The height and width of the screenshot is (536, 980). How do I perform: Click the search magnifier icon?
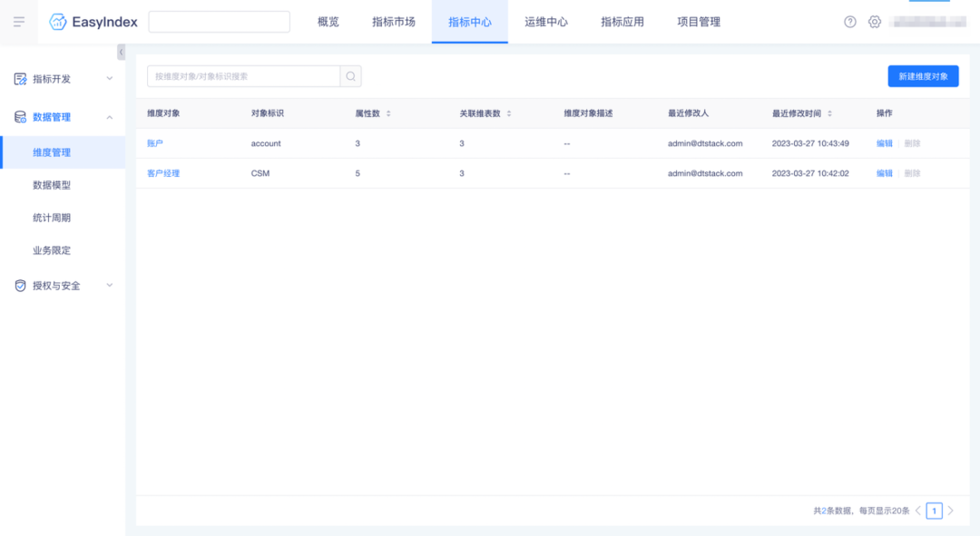point(350,76)
